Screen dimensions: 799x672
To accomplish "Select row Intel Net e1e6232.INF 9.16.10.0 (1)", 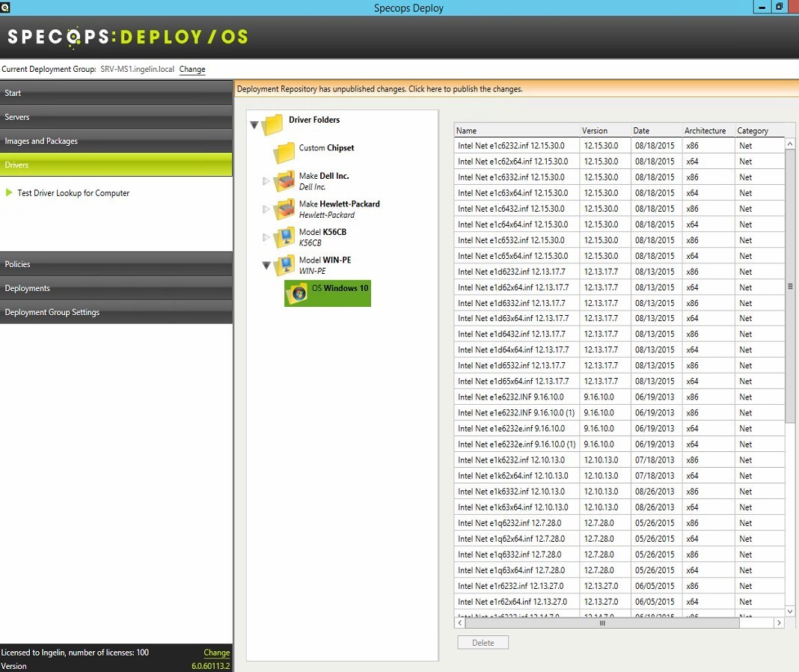I will [x=619, y=413].
